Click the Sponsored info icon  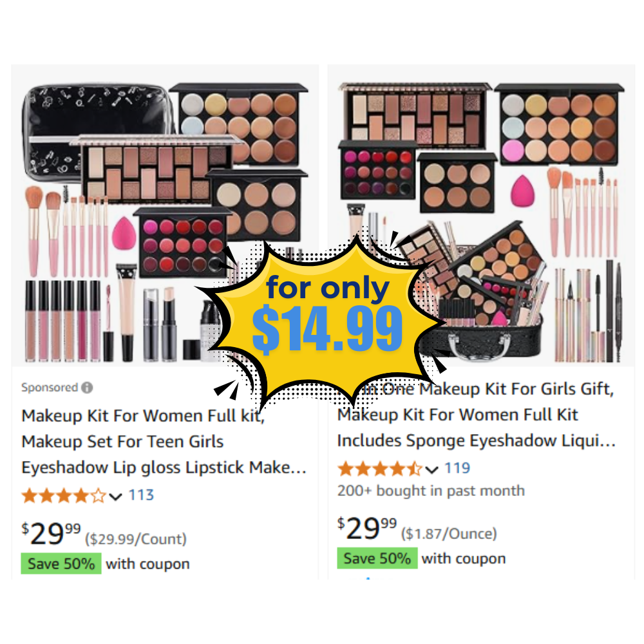coord(87,387)
